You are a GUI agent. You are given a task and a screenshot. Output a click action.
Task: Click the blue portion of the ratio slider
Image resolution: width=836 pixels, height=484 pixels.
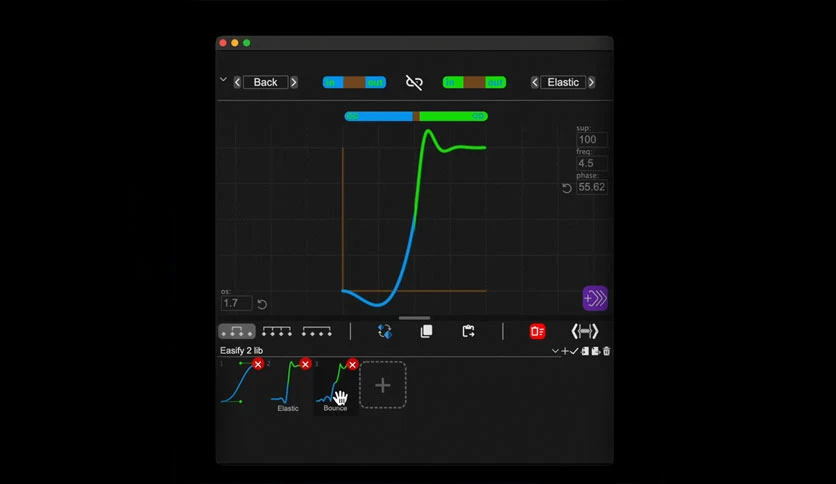point(379,116)
